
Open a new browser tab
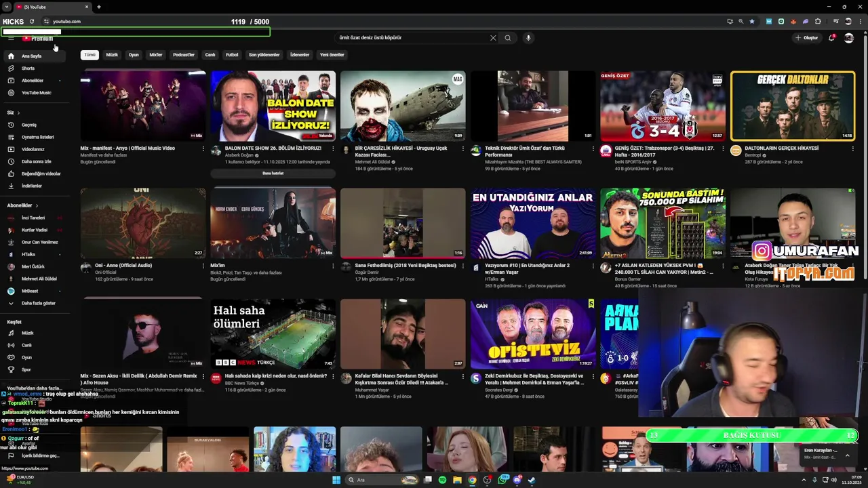99,7
